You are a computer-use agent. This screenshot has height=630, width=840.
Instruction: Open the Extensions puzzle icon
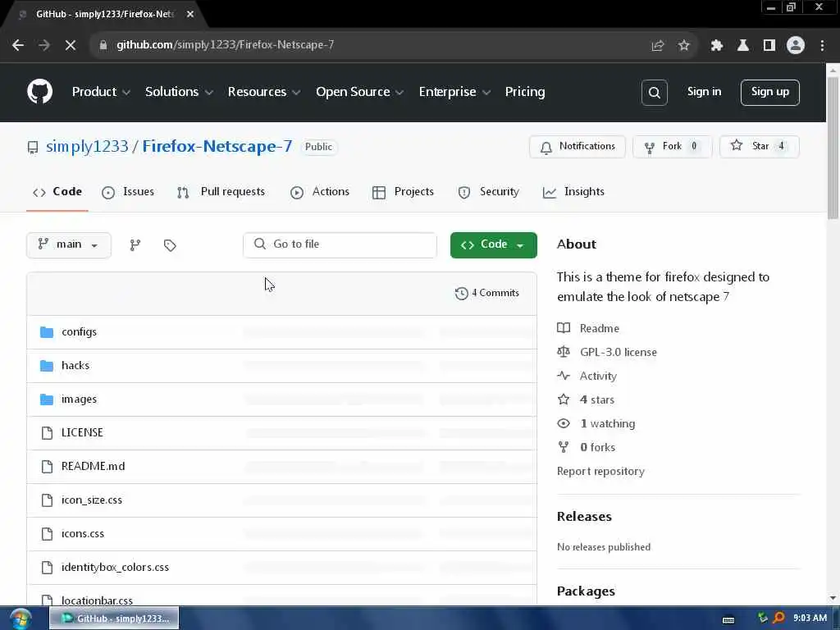click(716, 46)
